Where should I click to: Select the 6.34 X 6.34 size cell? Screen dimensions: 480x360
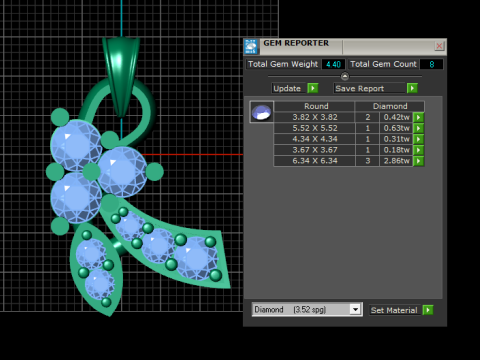pos(314,161)
